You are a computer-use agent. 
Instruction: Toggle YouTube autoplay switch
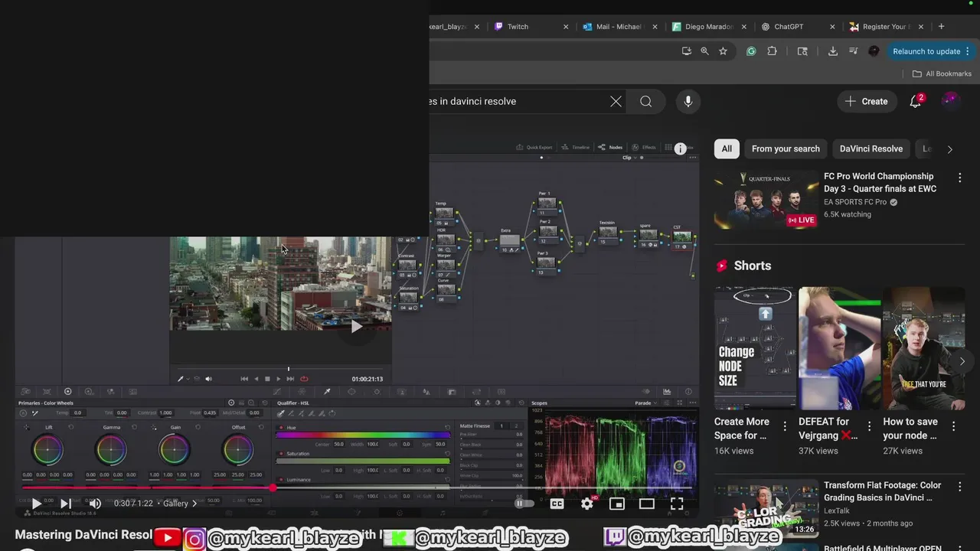tap(524, 504)
